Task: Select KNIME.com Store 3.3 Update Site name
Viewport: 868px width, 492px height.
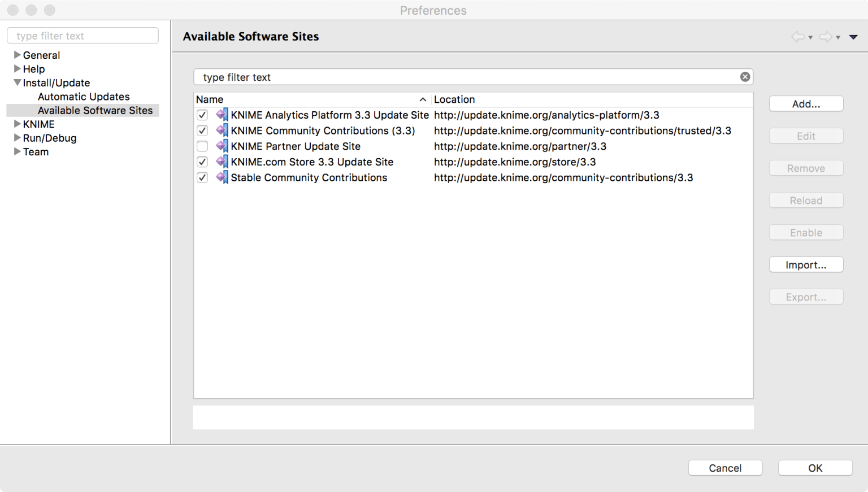Action: pos(312,162)
